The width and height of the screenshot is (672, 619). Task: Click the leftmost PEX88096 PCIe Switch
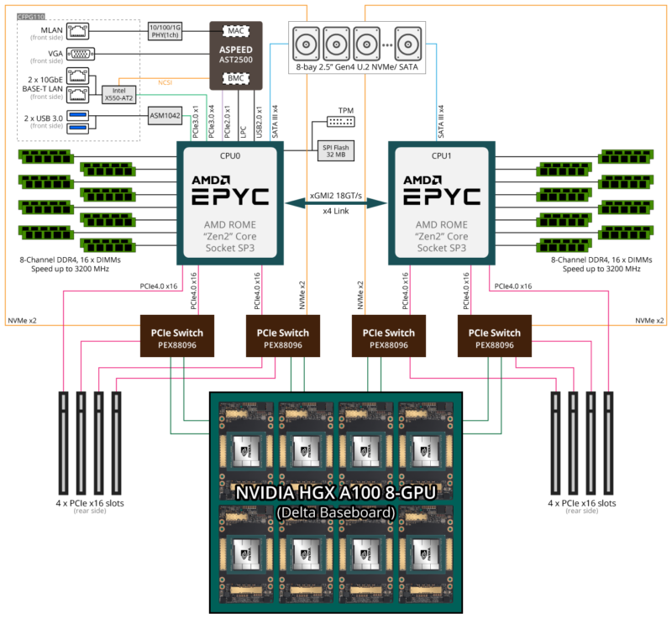click(x=176, y=335)
